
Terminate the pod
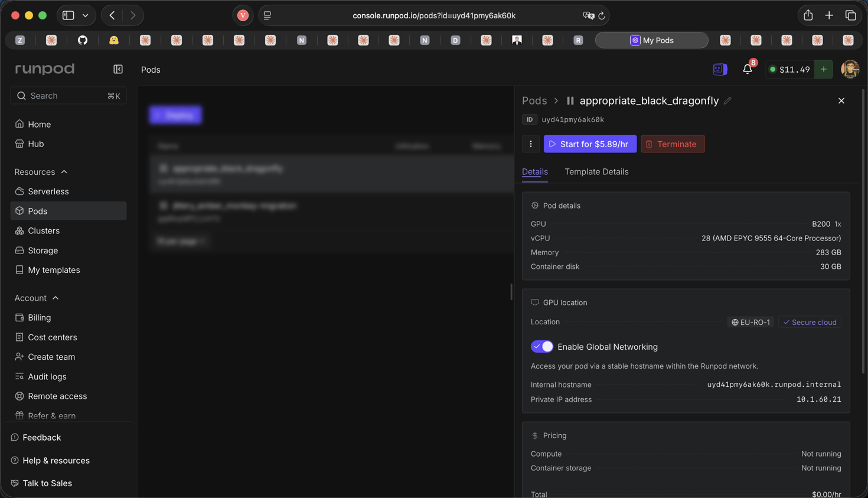[x=673, y=144]
